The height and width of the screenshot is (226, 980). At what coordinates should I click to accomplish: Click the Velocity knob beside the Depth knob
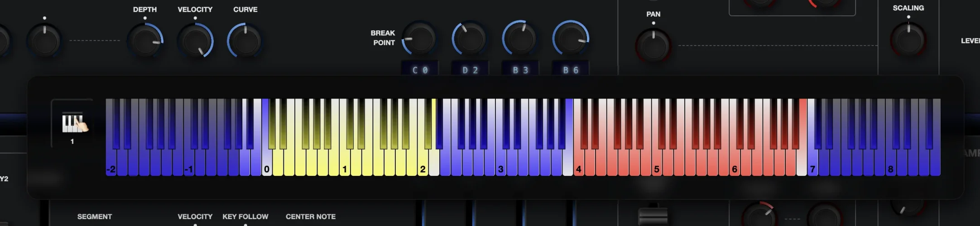click(195, 41)
